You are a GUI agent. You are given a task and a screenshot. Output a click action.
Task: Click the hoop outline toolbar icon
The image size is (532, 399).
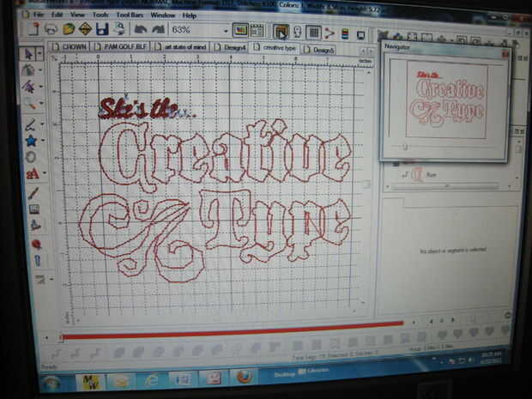[x=298, y=33]
